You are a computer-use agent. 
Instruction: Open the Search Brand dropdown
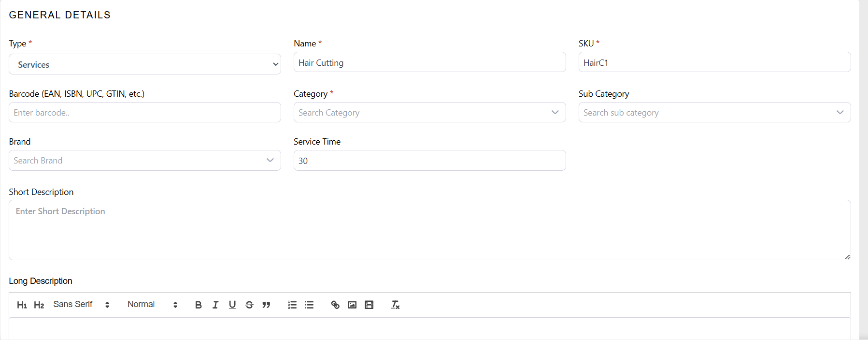tap(144, 160)
